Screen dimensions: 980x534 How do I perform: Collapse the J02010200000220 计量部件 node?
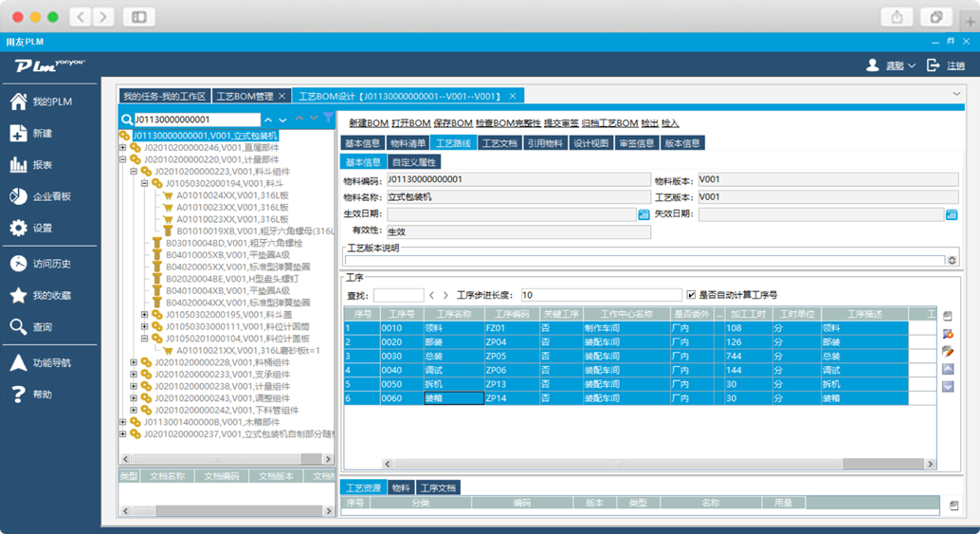pyautogui.click(x=123, y=160)
